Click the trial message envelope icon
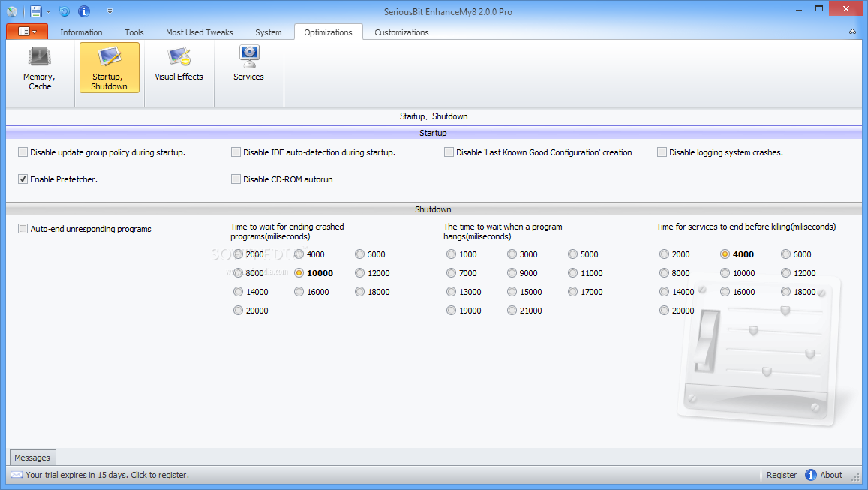Screen dimensions: 868x490 17,475
